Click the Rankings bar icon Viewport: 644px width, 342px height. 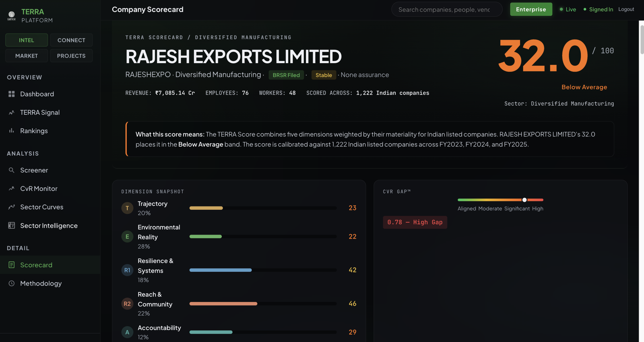point(12,131)
